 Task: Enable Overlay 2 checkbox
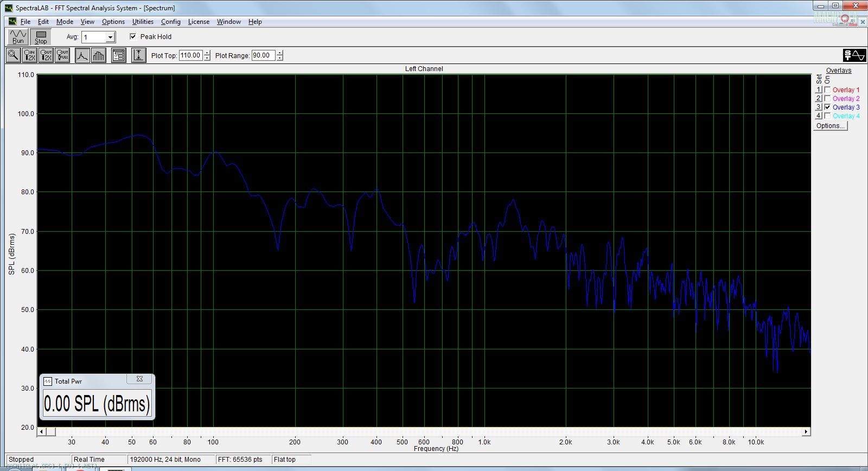tap(827, 99)
